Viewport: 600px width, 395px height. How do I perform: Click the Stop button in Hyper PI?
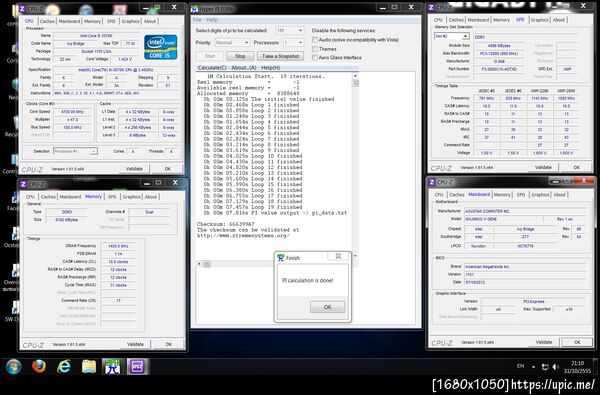(240, 56)
